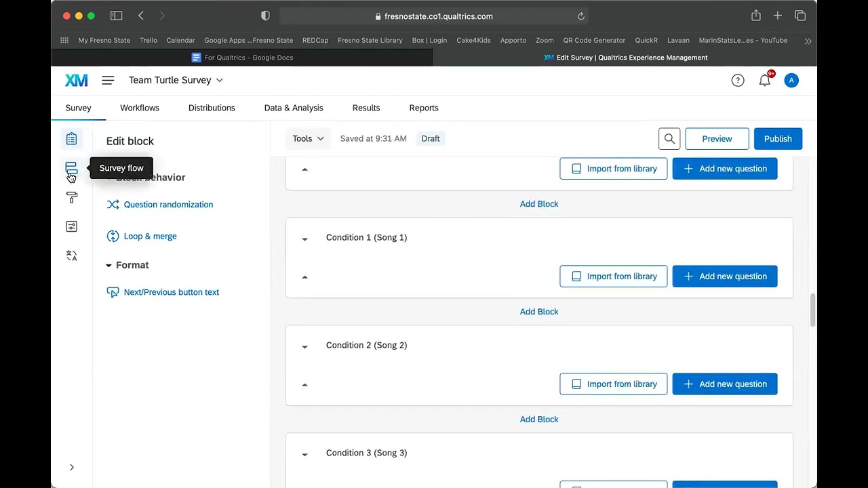
Task: Switch to the Results tab
Action: pyautogui.click(x=366, y=108)
